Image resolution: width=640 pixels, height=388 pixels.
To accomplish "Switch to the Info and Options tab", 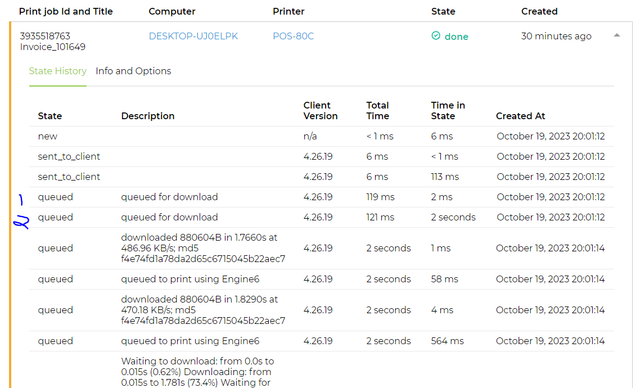I will pyautogui.click(x=133, y=71).
